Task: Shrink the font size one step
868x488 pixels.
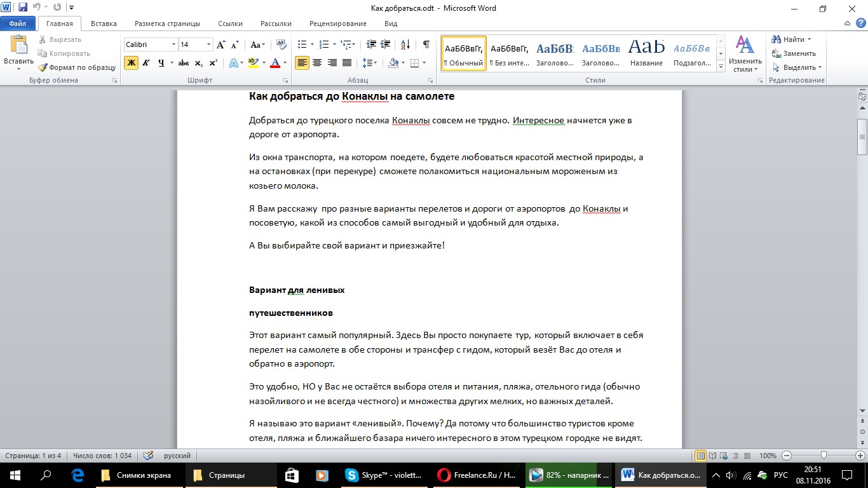Action: pyautogui.click(x=234, y=44)
